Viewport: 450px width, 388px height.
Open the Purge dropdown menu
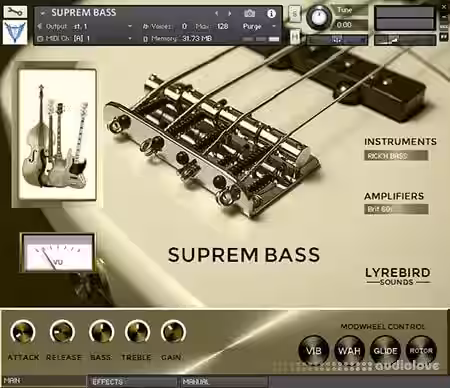tap(259, 26)
